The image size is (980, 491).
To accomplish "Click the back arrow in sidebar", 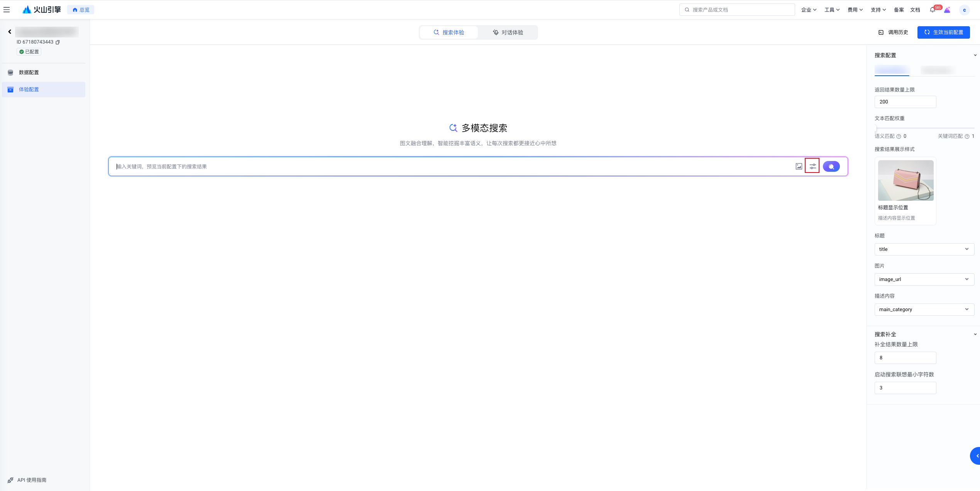I will (x=10, y=32).
